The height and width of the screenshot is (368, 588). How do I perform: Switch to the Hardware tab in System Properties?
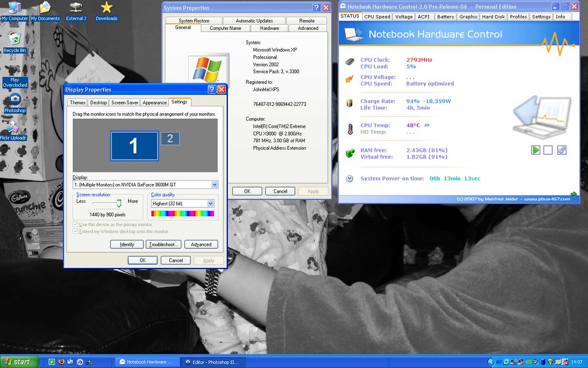(x=270, y=28)
